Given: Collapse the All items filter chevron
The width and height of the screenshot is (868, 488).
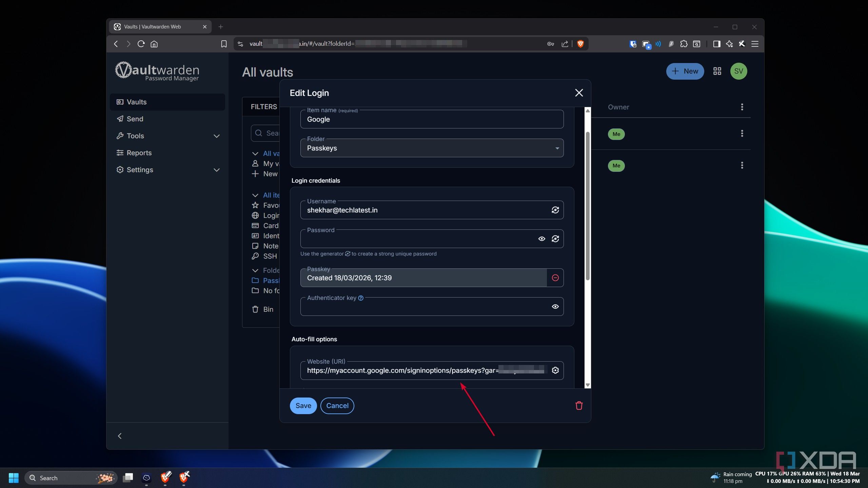Looking at the screenshot, I should coord(255,195).
